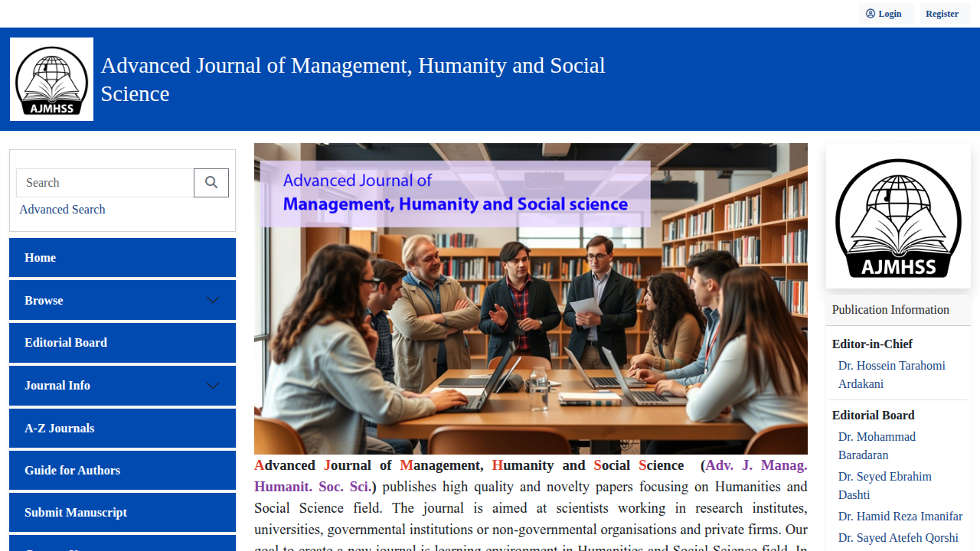This screenshot has width=980, height=551.
Task: Open Dr. Seyed Ebrahim Dashti's link
Action: click(x=885, y=486)
